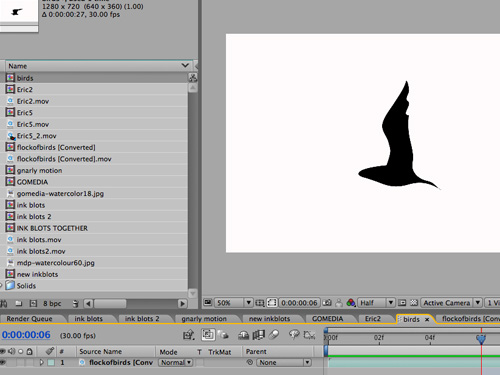Switch to GOMEDIA timeline tab
This screenshot has height=375, width=500.
[327, 319]
